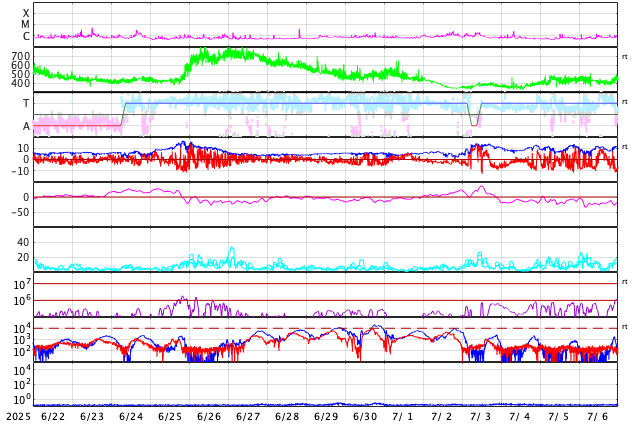
Task: Click the -10 axis value
Action: pos(20,171)
